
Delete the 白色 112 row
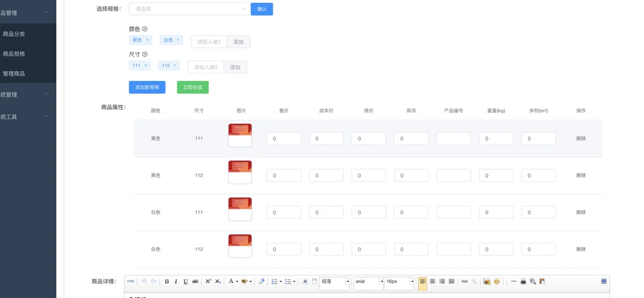click(x=581, y=249)
